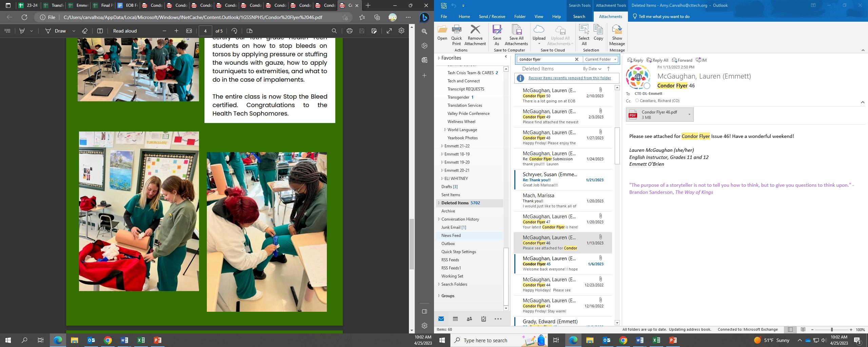
Task: Expand the Emmett 21-22 folder
Action: pyautogui.click(x=442, y=146)
